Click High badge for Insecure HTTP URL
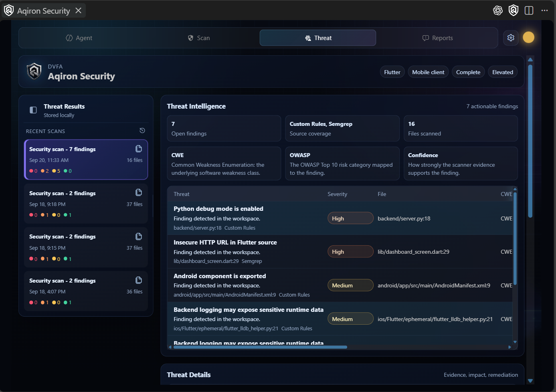The image size is (556, 392). tap(350, 252)
